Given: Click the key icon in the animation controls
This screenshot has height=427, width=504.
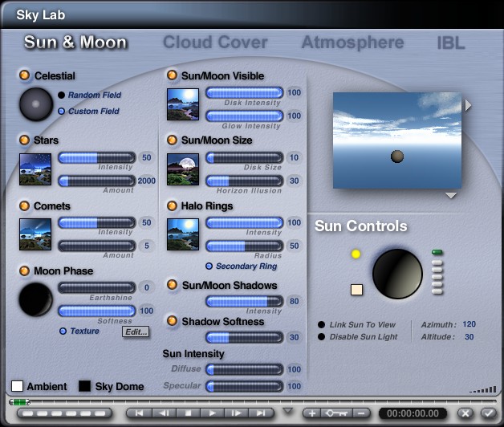Looking at the screenshot, I should pyautogui.click(x=335, y=413).
